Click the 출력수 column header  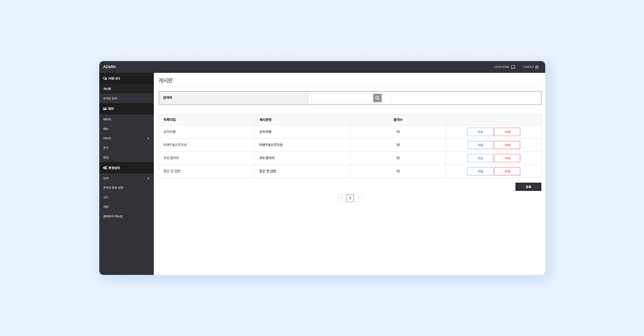point(398,120)
